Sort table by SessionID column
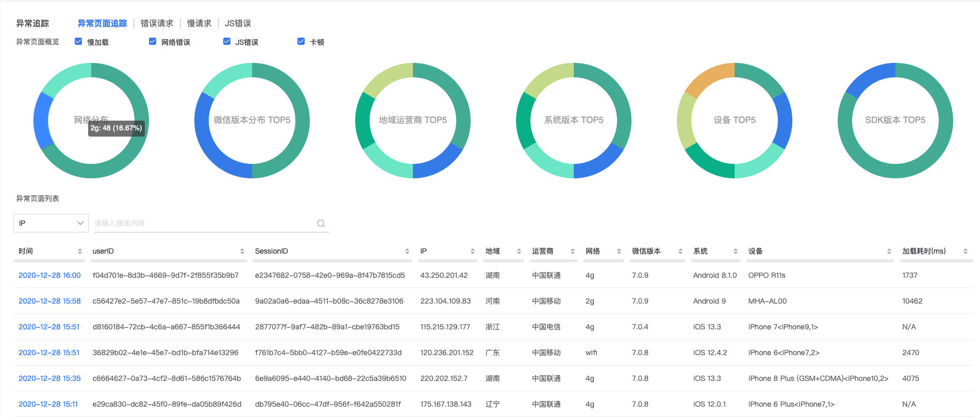 click(407, 251)
